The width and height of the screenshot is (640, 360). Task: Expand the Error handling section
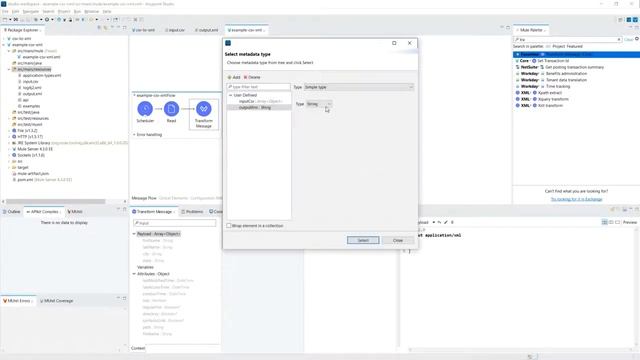tap(134, 134)
